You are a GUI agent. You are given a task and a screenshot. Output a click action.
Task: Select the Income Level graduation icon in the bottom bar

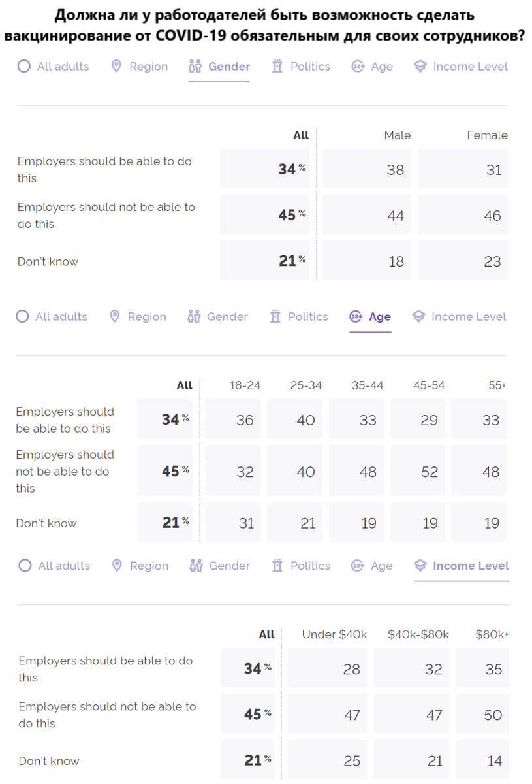click(420, 566)
